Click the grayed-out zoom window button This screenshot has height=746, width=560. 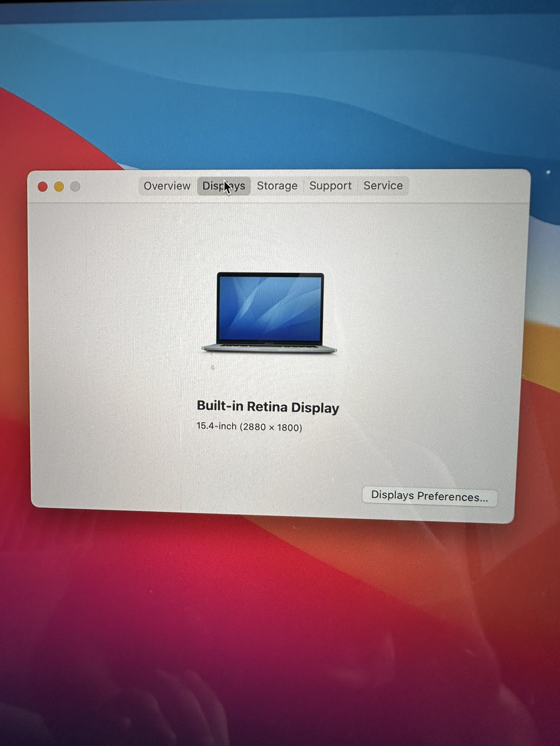point(75,186)
